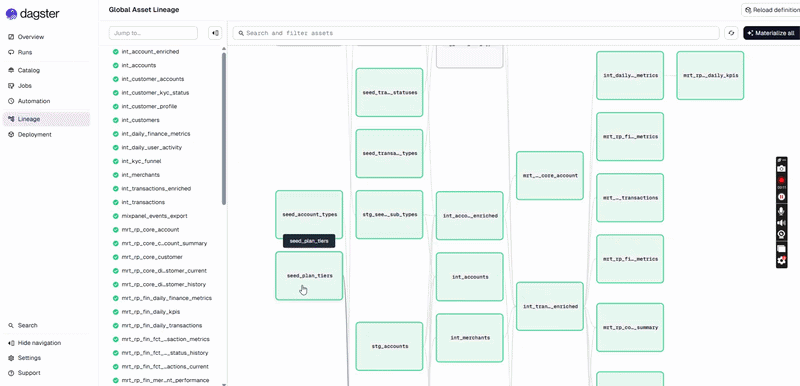800x386 pixels.
Task: Toggle the recorder webcam icon
Action: point(781,235)
